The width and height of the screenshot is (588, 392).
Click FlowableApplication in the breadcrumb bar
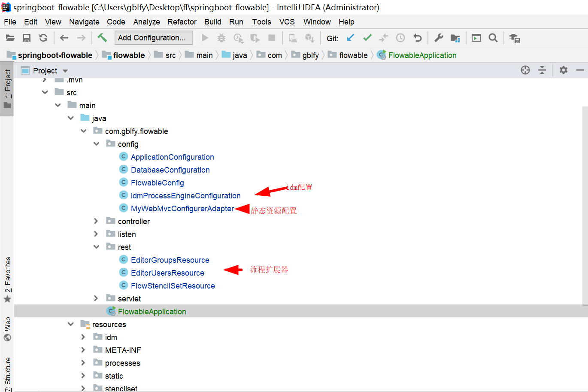[x=422, y=55]
